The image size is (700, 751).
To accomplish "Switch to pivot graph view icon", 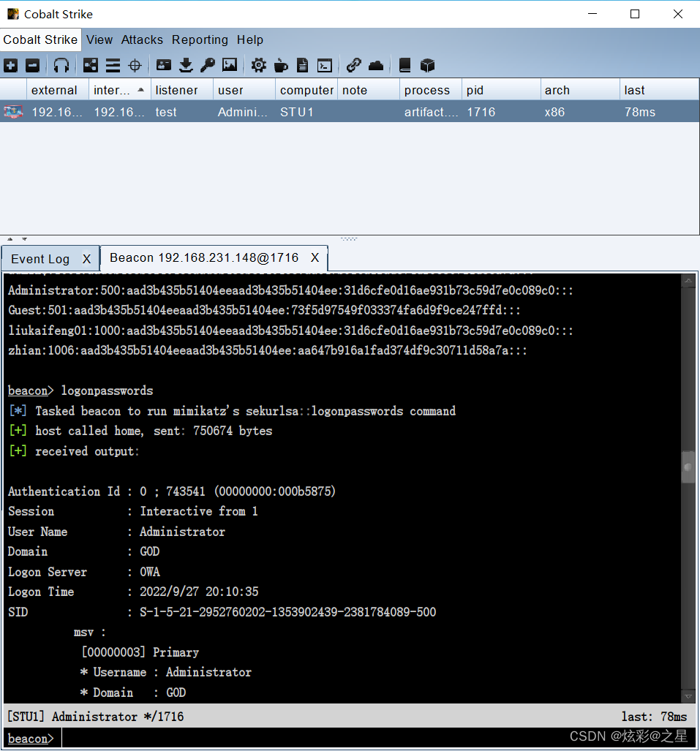I will point(91,65).
